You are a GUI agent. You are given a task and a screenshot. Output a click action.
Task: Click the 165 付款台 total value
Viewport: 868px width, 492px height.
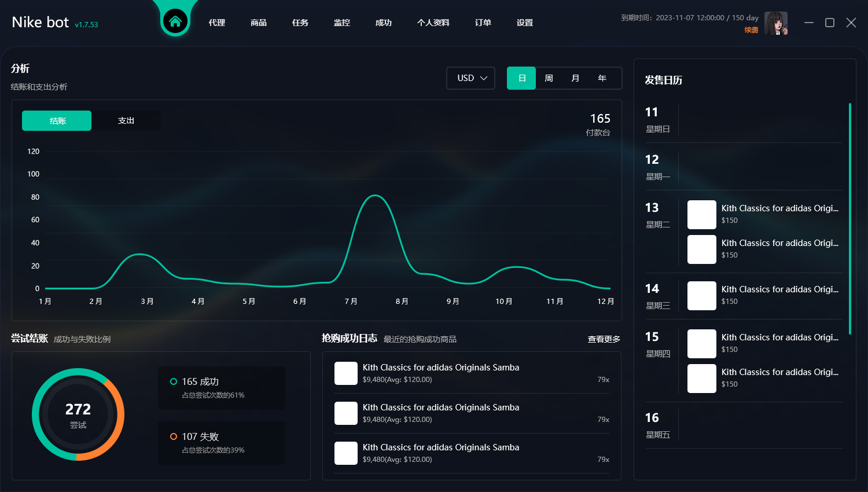coord(600,119)
